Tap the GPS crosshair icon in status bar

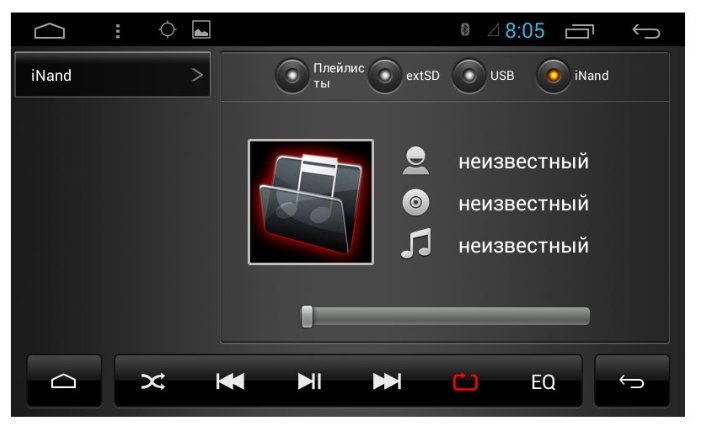[x=168, y=30]
